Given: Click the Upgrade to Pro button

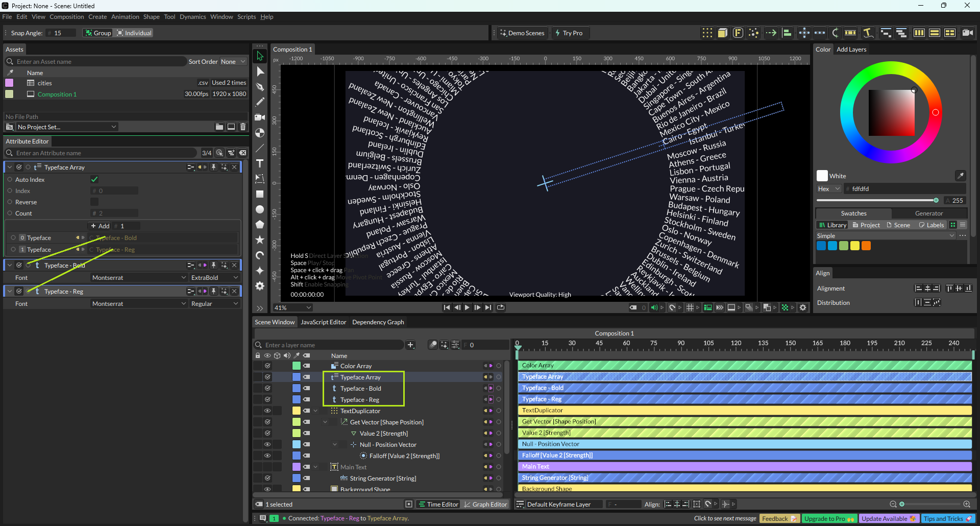Looking at the screenshot, I should click(x=829, y=518).
